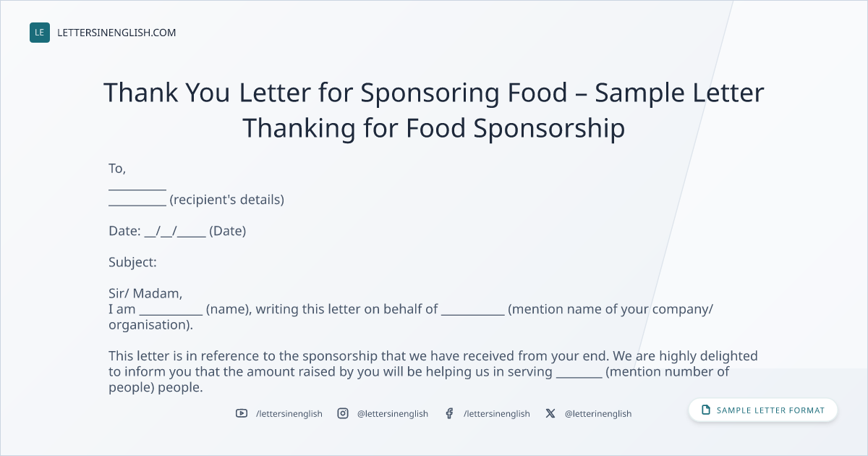Click the Facebook icon
This screenshot has height=456, width=868.
pos(449,413)
